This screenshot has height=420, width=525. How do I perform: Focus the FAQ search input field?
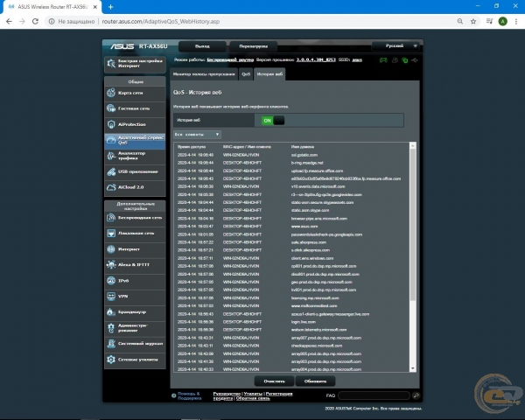[x=374, y=395]
